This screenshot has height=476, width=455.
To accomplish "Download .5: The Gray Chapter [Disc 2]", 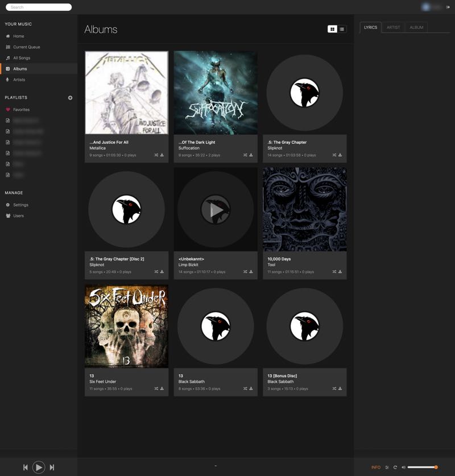I will click(x=162, y=272).
